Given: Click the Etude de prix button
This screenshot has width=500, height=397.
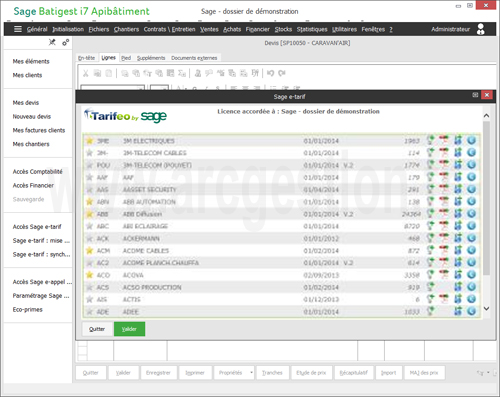Looking at the screenshot, I should 311,373.
